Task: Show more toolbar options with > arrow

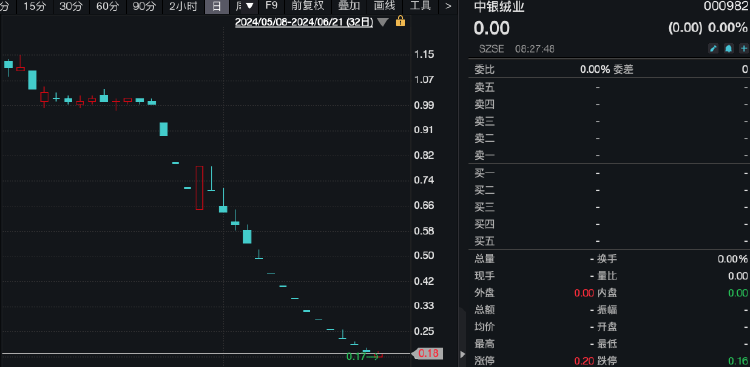Action: [x=448, y=6]
